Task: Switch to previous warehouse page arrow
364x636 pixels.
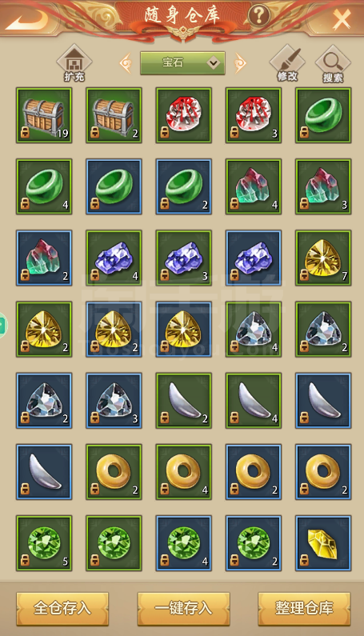Action: pos(126,63)
